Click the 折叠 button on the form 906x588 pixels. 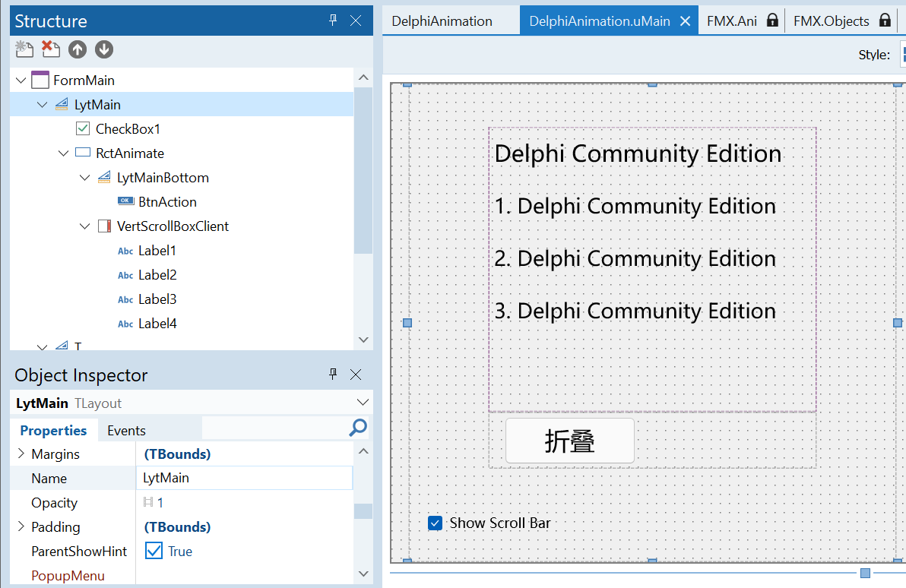coord(569,441)
